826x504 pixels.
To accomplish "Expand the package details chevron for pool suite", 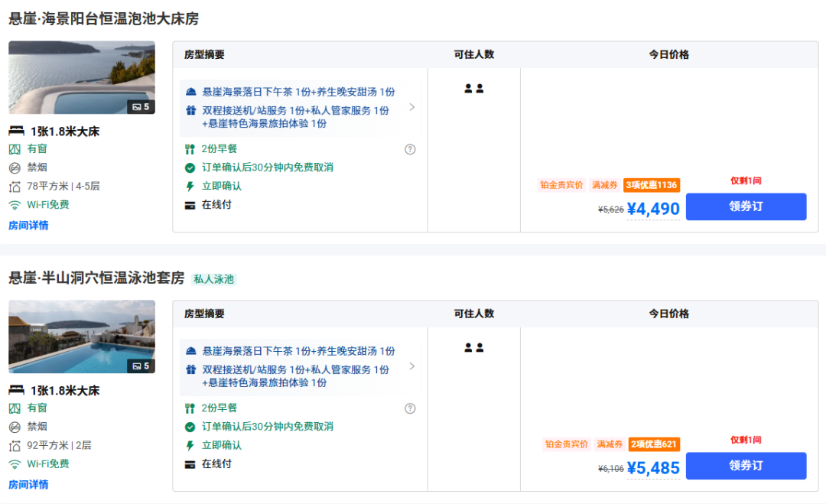I will (x=412, y=367).
